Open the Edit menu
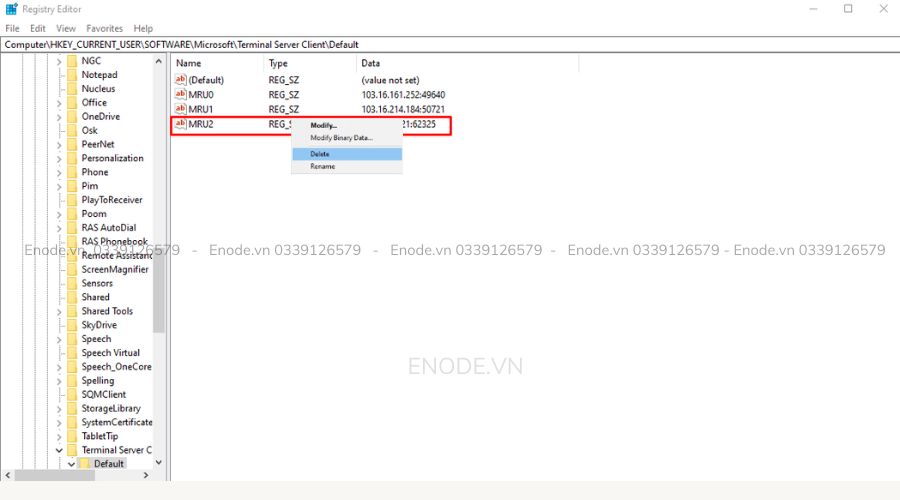The image size is (900, 500). [x=37, y=29]
